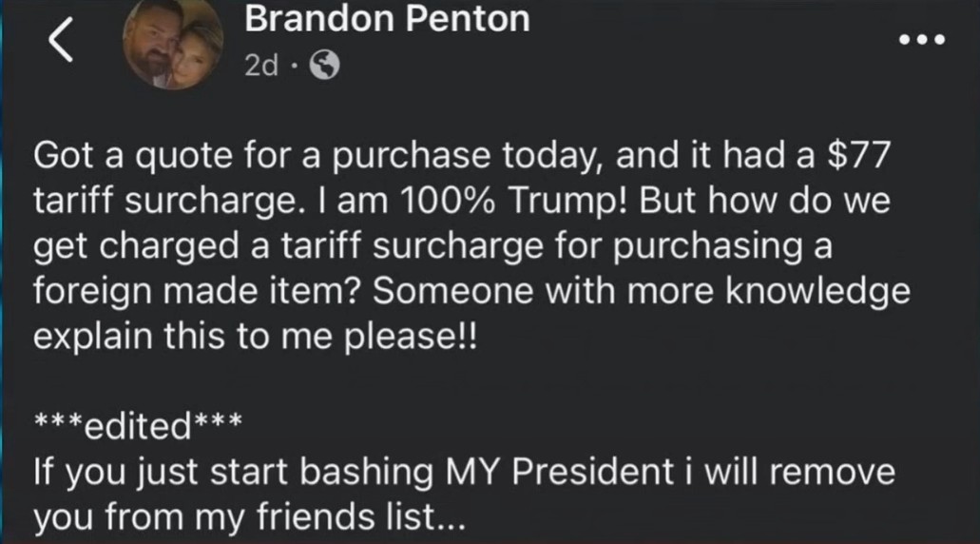Click the text "explain this to me please!!"
980x544 pixels.
pos(255,337)
